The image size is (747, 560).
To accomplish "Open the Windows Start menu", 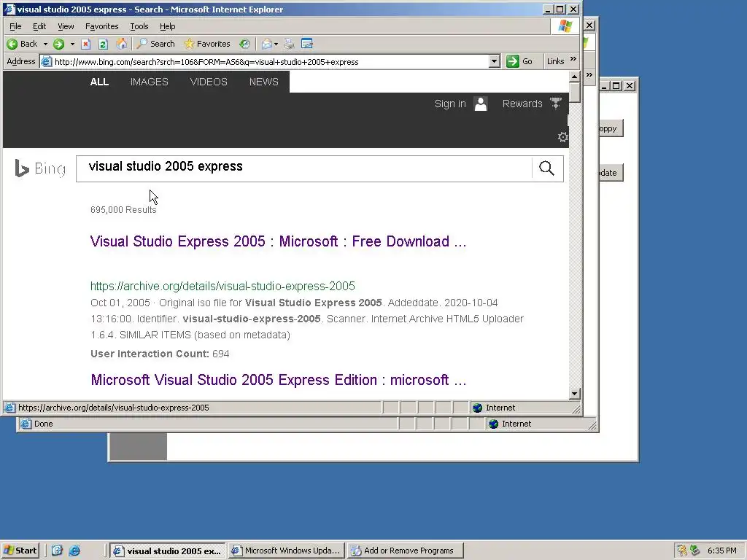I will click(20, 551).
